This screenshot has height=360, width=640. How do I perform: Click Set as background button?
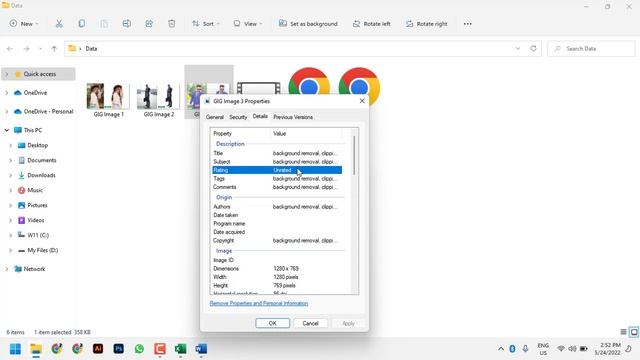[x=308, y=24]
